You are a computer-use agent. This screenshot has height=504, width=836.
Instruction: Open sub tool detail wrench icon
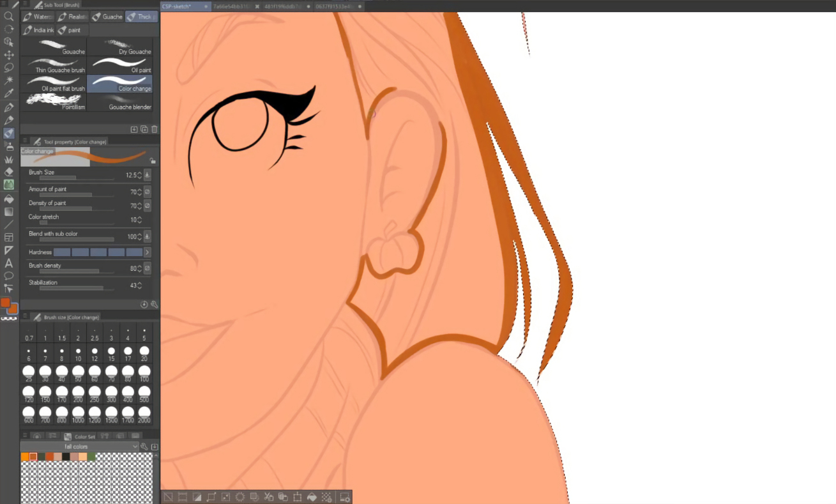155,305
